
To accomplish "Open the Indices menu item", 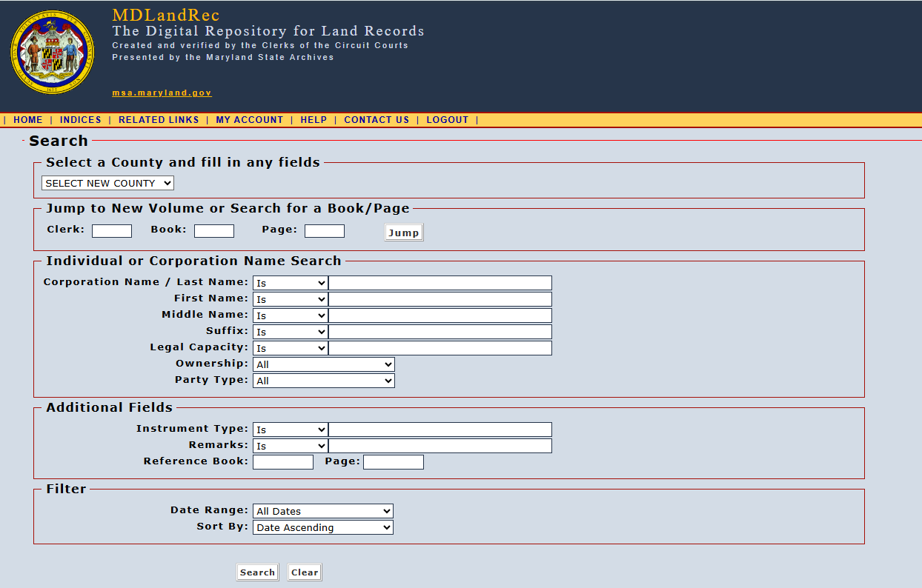I will tap(81, 120).
